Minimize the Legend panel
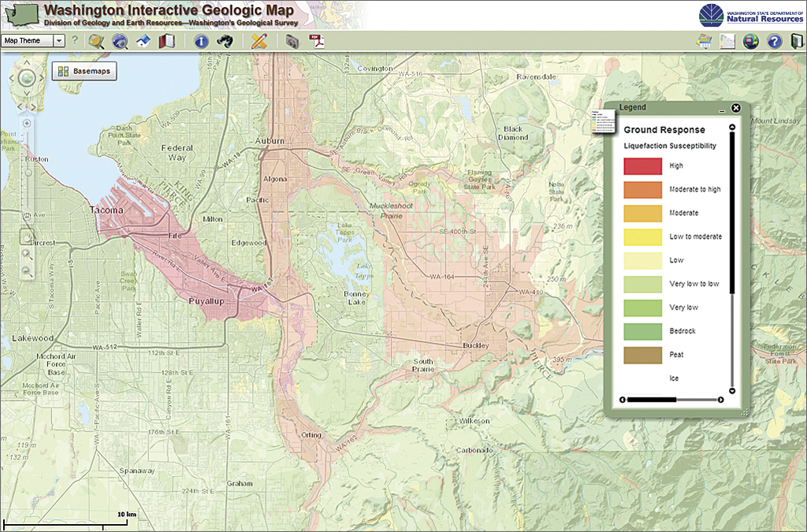807x532 pixels. click(x=722, y=110)
